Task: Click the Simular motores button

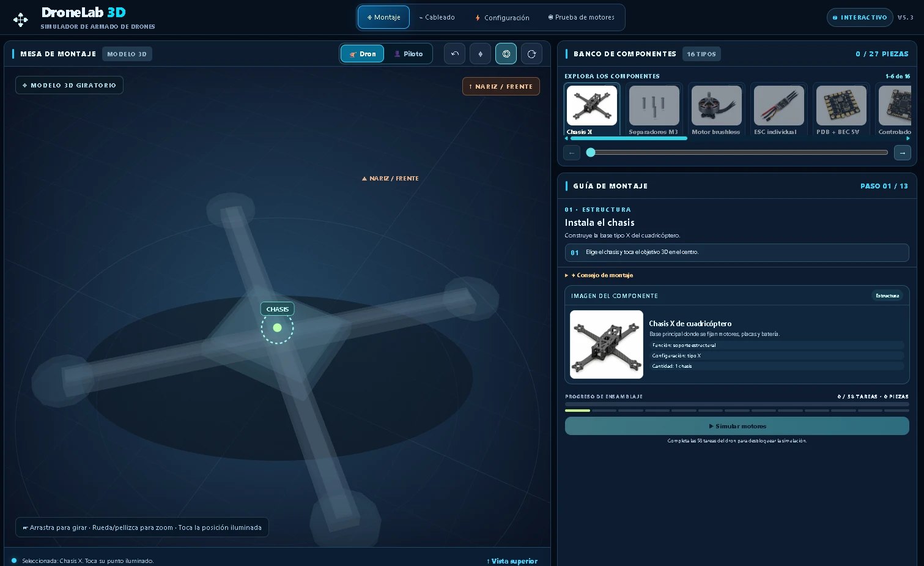Action: click(737, 426)
